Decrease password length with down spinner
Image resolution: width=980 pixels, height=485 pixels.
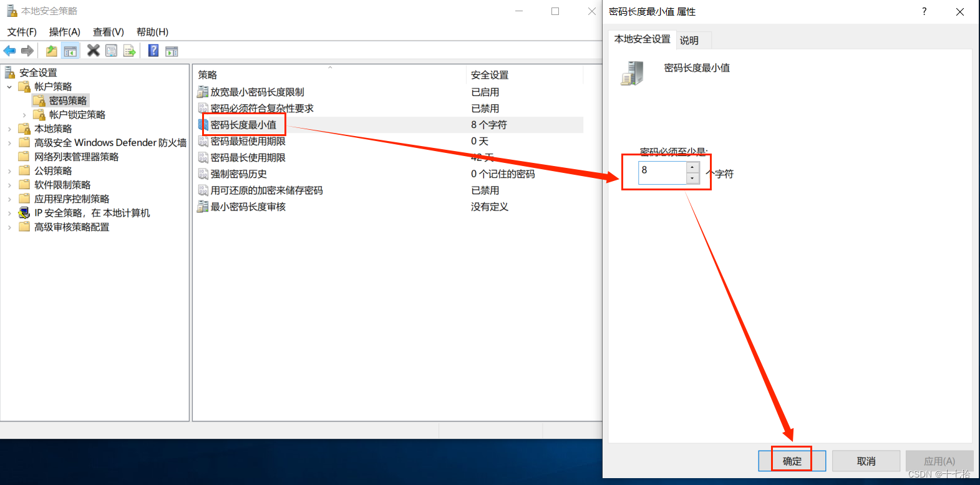692,179
